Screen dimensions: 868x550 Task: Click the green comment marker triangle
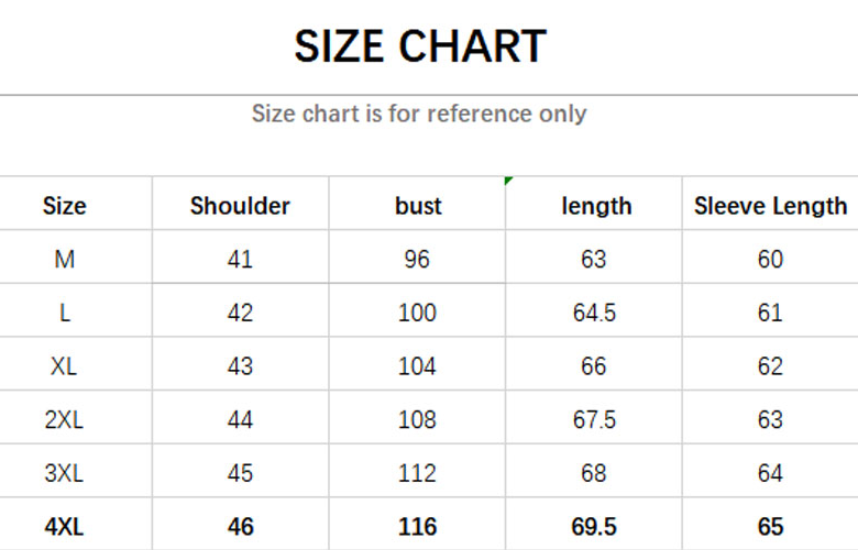pos(509,181)
